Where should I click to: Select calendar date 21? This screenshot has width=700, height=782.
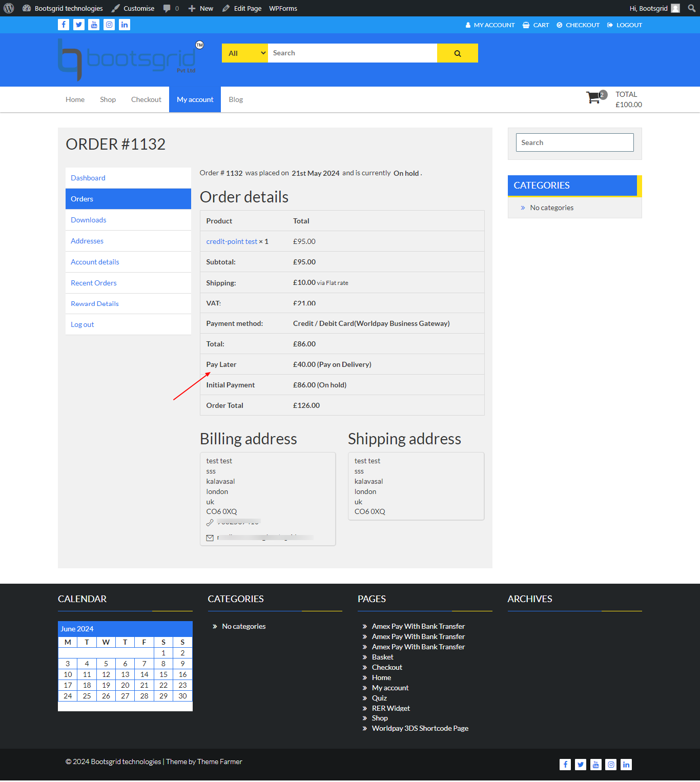pos(145,685)
